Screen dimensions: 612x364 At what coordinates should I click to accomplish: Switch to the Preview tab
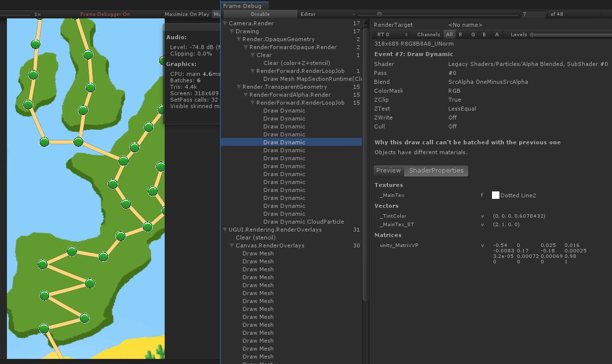[x=388, y=171]
